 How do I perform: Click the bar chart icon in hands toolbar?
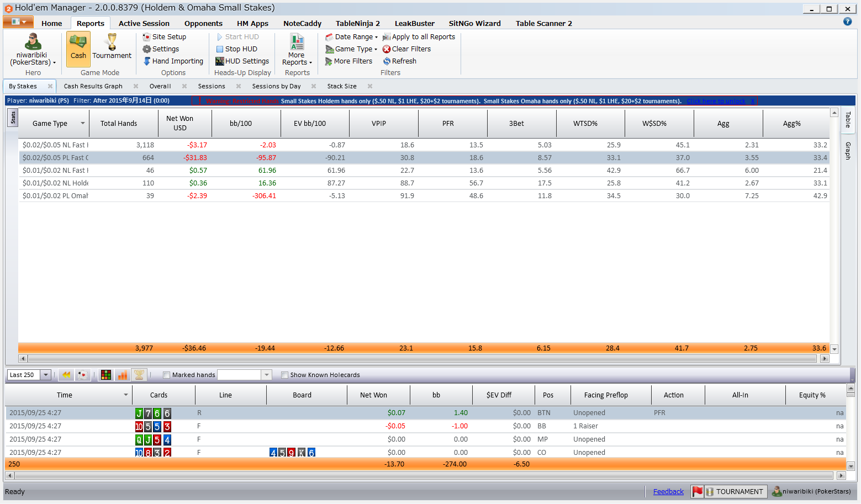[x=123, y=375]
